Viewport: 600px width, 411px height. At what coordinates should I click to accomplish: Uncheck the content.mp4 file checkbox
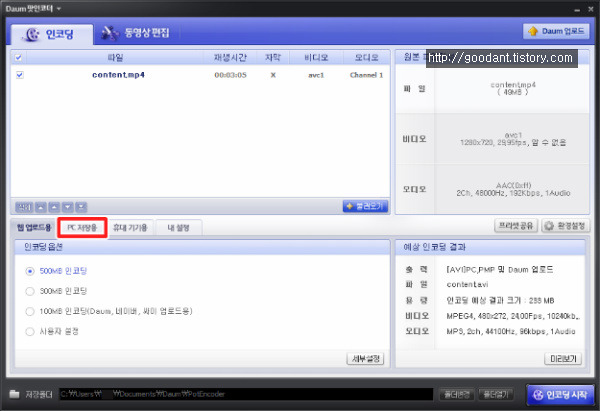(x=20, y=75)
